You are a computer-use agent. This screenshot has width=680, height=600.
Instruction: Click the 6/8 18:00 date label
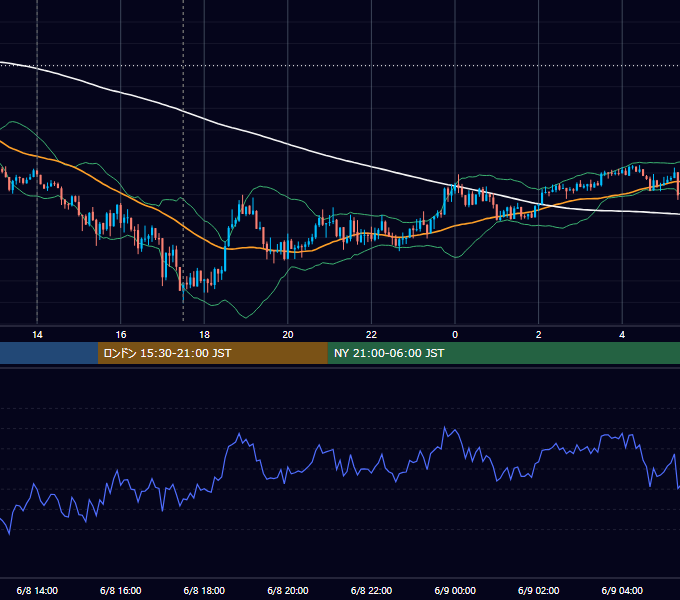pyautogui.click(x=204, y=591)
